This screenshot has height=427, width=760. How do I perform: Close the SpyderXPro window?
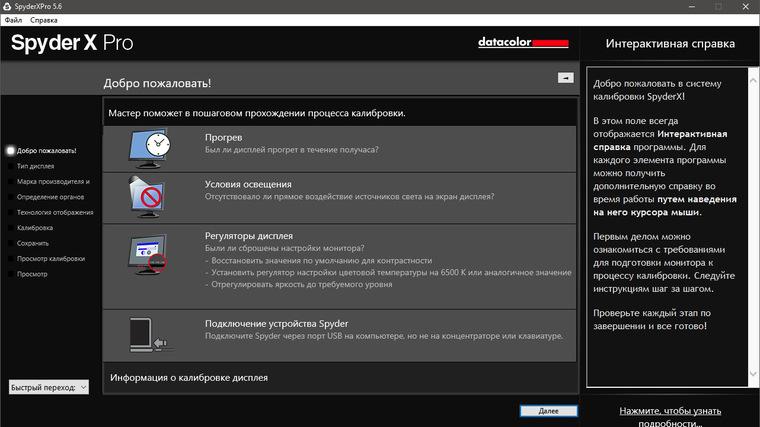(x=745, y=6)
